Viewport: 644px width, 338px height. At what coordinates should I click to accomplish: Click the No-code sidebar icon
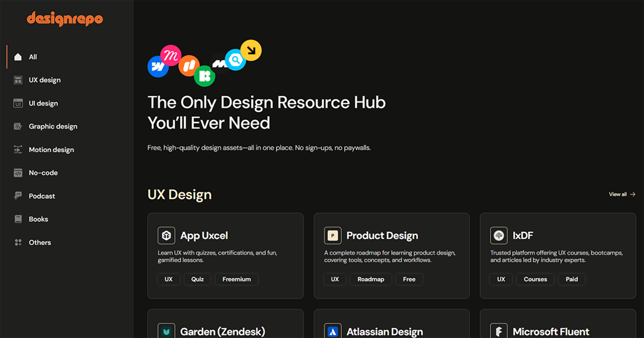pyautogui.click(x=18, y=173)
